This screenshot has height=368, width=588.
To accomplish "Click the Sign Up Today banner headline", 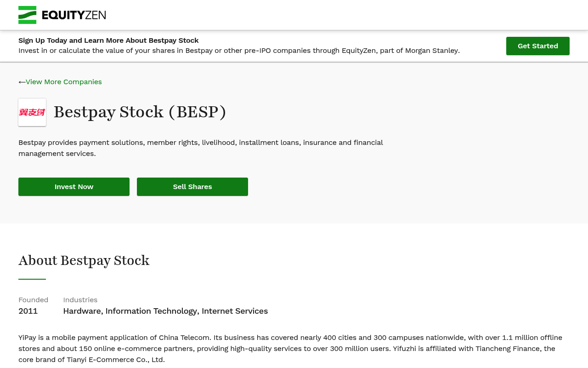I will click(x=108, y=40).
